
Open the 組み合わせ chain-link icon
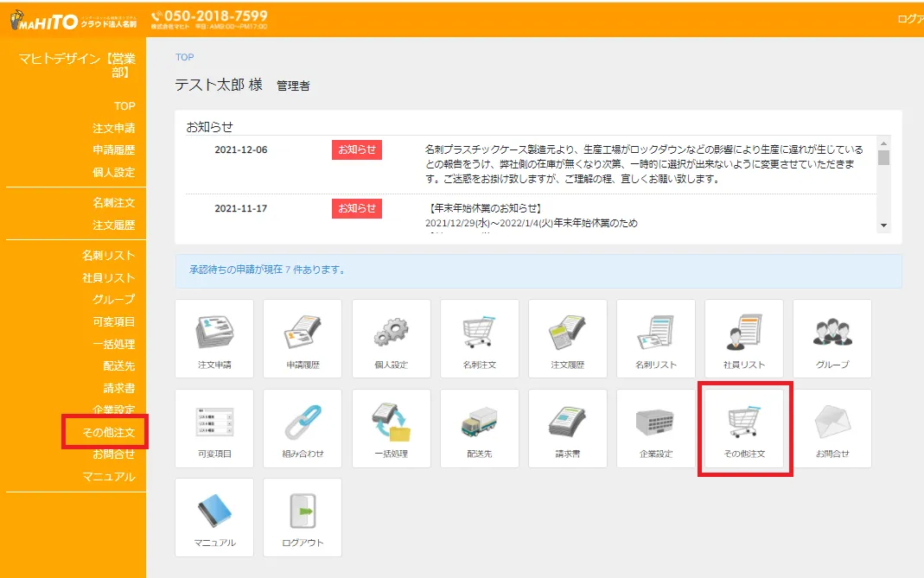pyautogui.click(x=302, y=422)
